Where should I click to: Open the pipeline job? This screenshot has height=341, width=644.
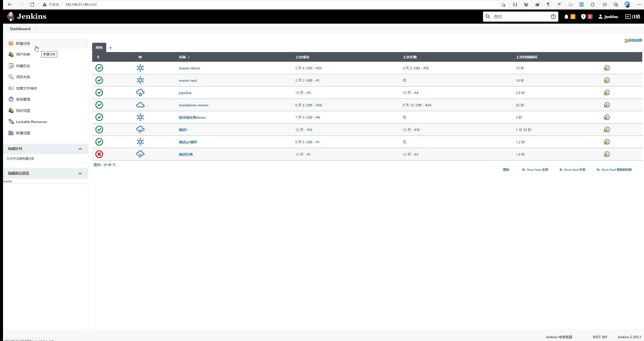[x=185, y=93]
